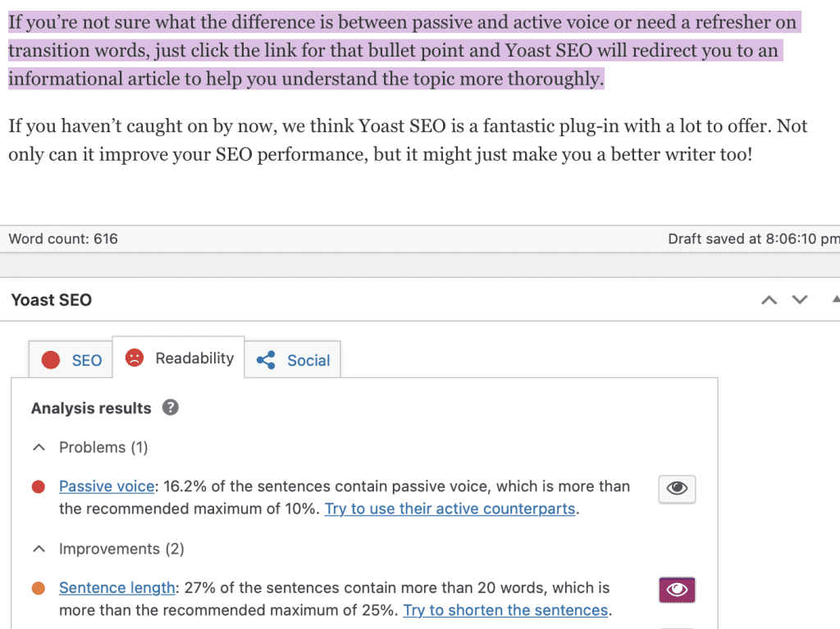Click the Yoast SEO panel heading
This screenshot has width=840, height=629.
click(x=52, y=300)
